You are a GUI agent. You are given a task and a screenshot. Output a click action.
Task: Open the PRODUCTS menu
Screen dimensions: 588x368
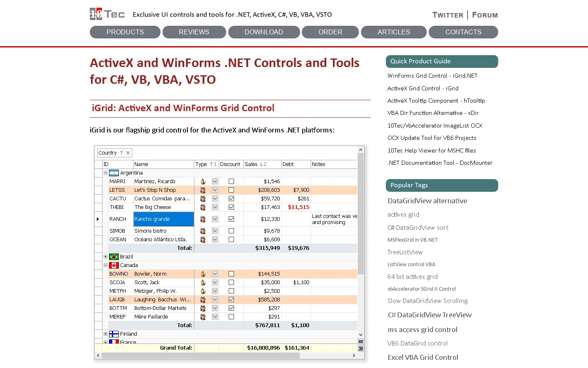[125, 32]
